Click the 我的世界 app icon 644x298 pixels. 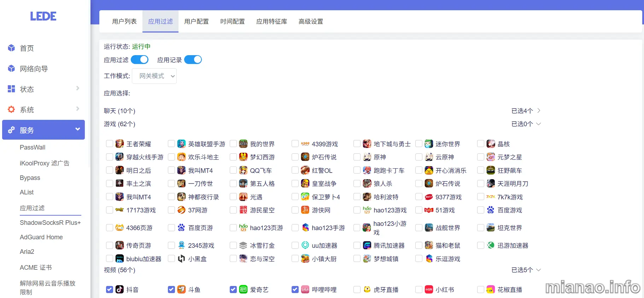tap(243, 144)
